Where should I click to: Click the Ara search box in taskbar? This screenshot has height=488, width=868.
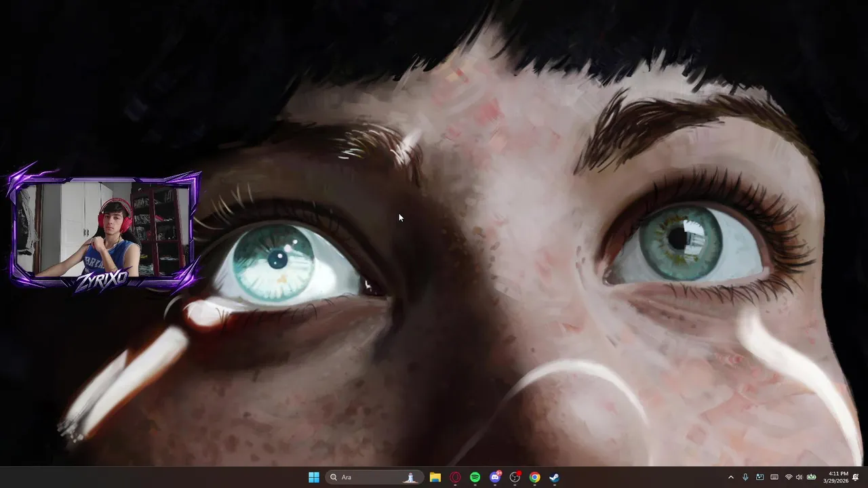(x=374, y=477)
